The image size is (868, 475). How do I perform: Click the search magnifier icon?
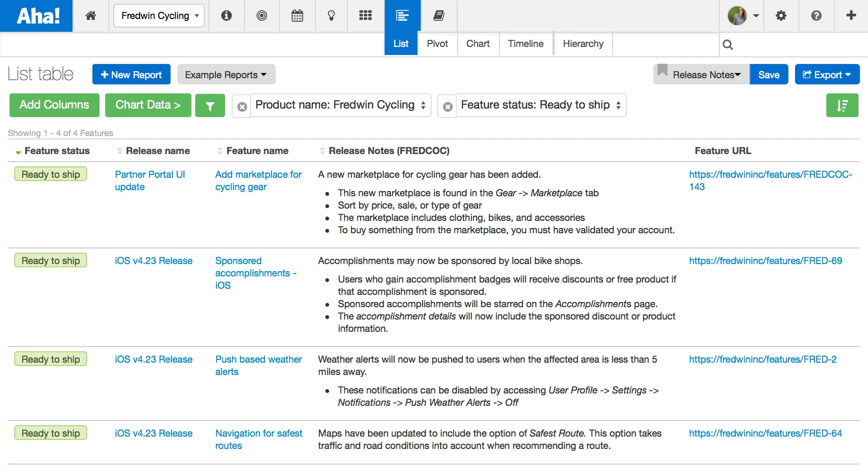[728, 45]
